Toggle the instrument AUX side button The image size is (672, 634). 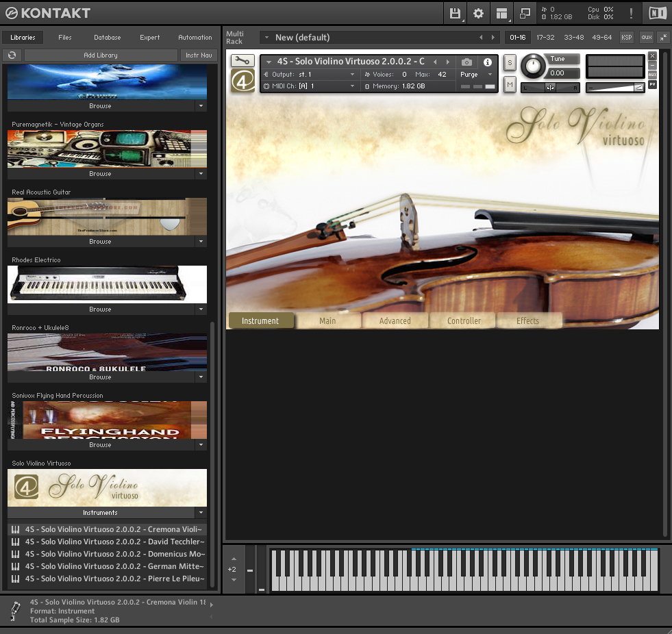pos(652,75)
